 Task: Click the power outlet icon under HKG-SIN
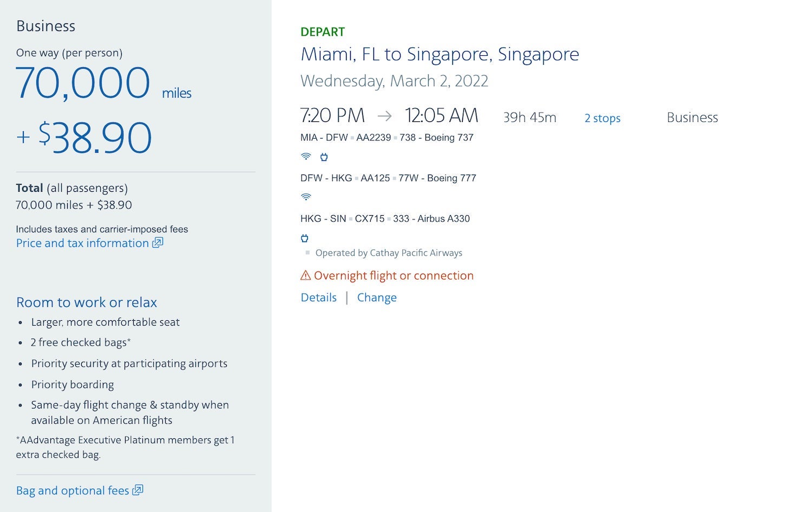click(304, 238)
